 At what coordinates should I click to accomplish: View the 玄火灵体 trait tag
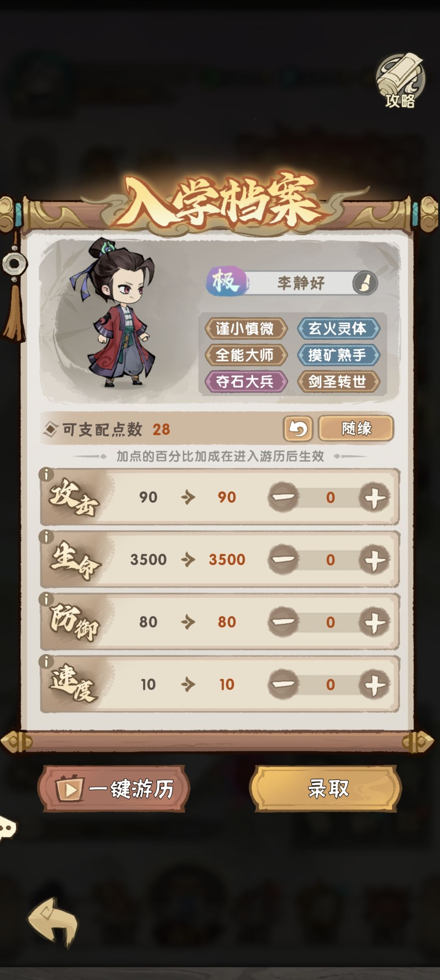338,328
